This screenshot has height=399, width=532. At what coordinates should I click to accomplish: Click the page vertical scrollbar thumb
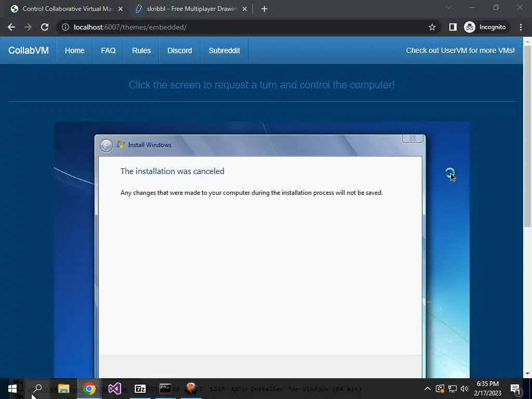pyautogui.click(x=528, y=136)
